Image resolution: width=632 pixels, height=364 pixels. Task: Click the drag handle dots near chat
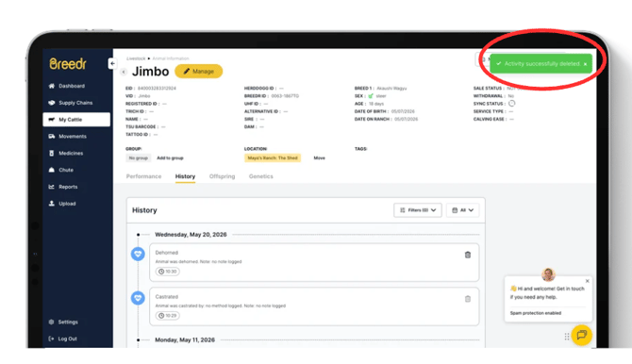pyautogui.click(x=567, y=337)
